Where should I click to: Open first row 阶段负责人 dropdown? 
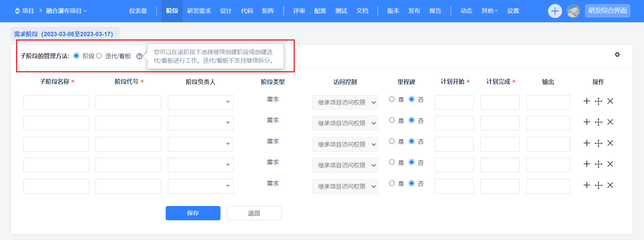pos(200,102)
